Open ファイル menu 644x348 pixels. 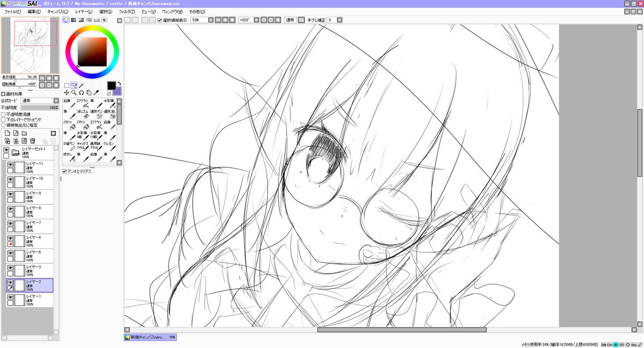(x=12, y=11)
